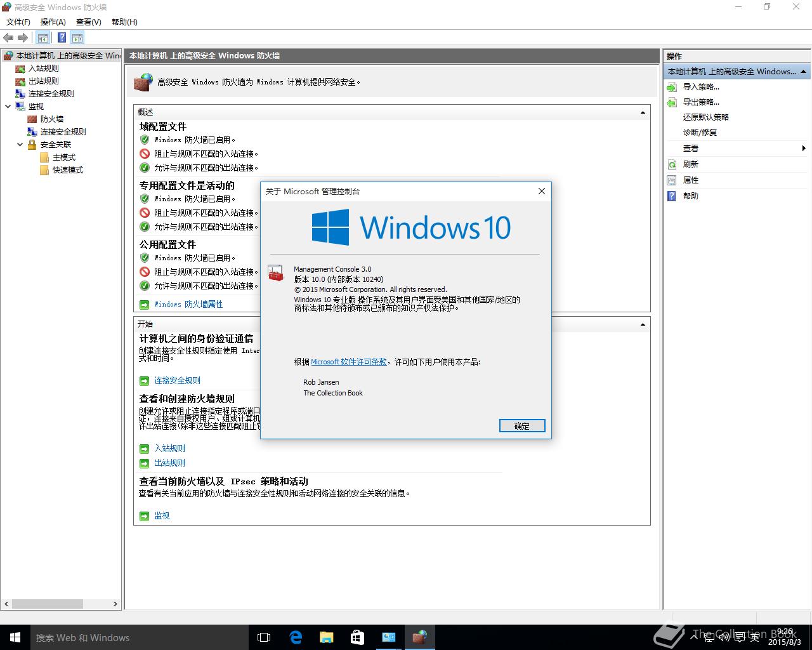Click 诊断/修复 action
812x650 pixels.
coord(700,133)
